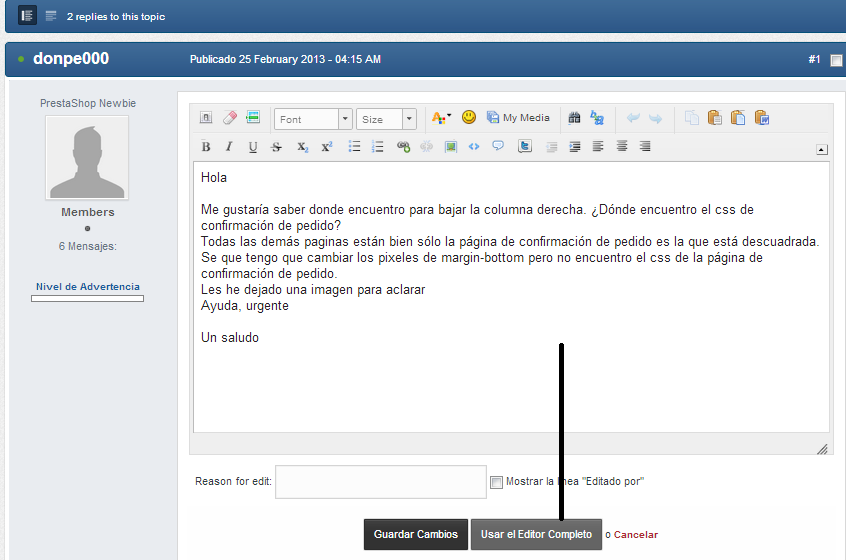846x560 pixels.
Task: Click the 'Members' group label
Action: 87,212
